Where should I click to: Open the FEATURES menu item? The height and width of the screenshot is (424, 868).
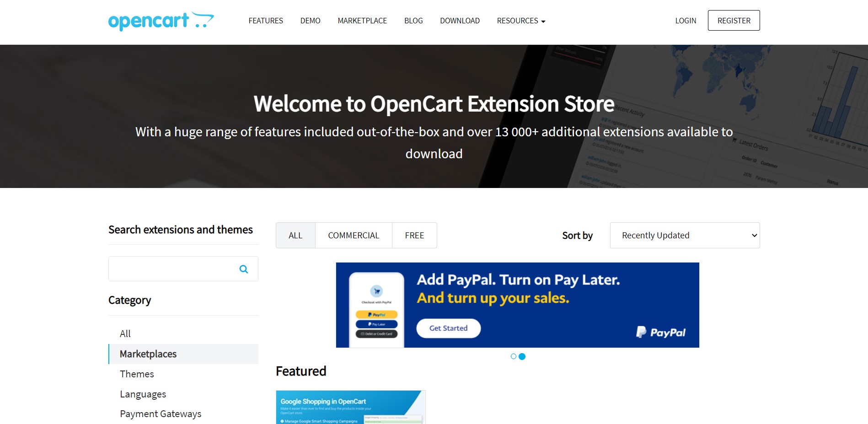coord(266,21)
